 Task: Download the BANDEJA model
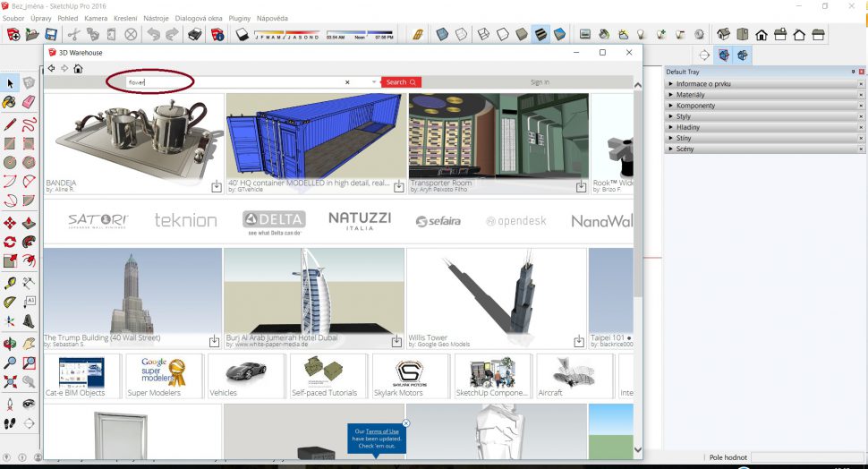(217, 187)
